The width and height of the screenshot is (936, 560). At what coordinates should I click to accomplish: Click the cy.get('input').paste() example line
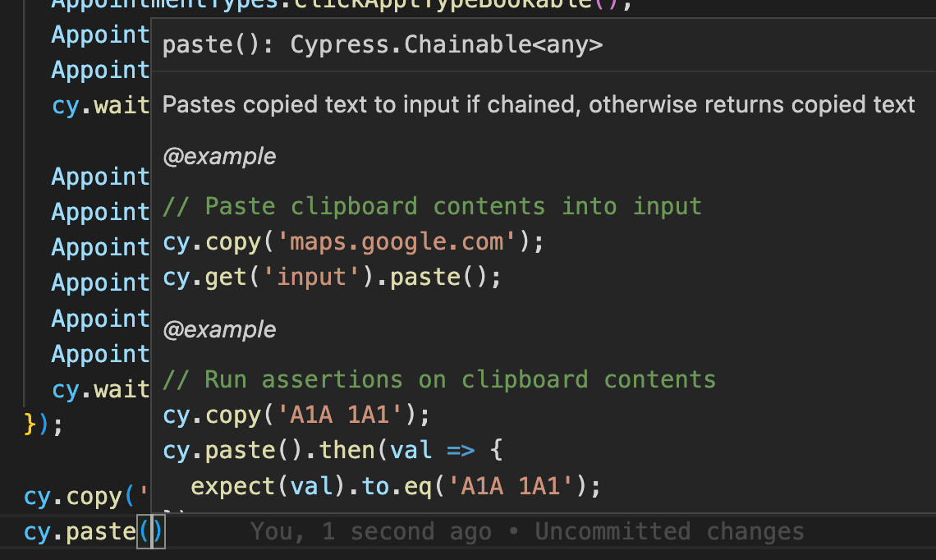[332, 277]
